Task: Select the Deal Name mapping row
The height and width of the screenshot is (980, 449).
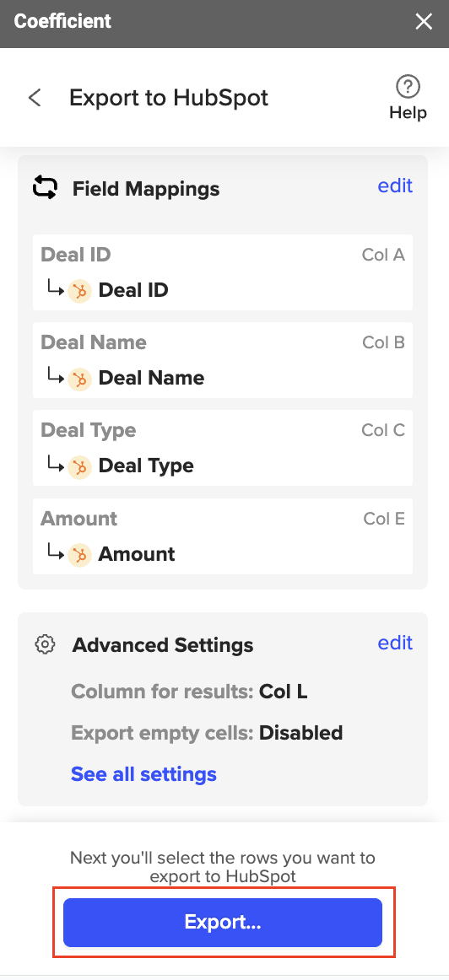Action: point(223,360)
